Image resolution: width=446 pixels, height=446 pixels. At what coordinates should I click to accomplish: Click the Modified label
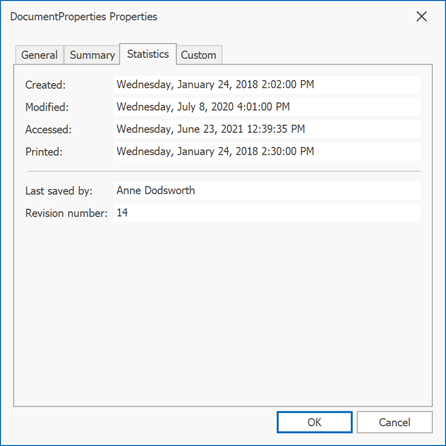(x=47, y=107)
